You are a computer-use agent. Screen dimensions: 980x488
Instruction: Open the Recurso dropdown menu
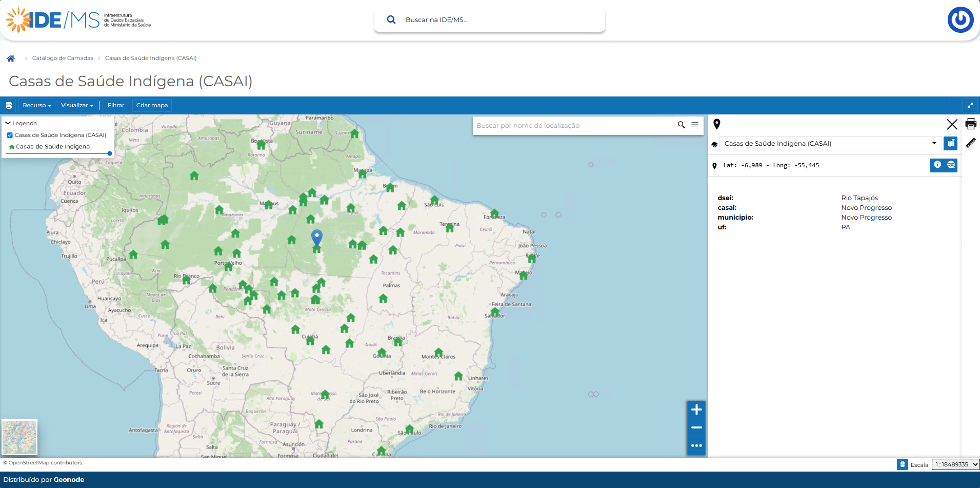[x=37, y=105]
